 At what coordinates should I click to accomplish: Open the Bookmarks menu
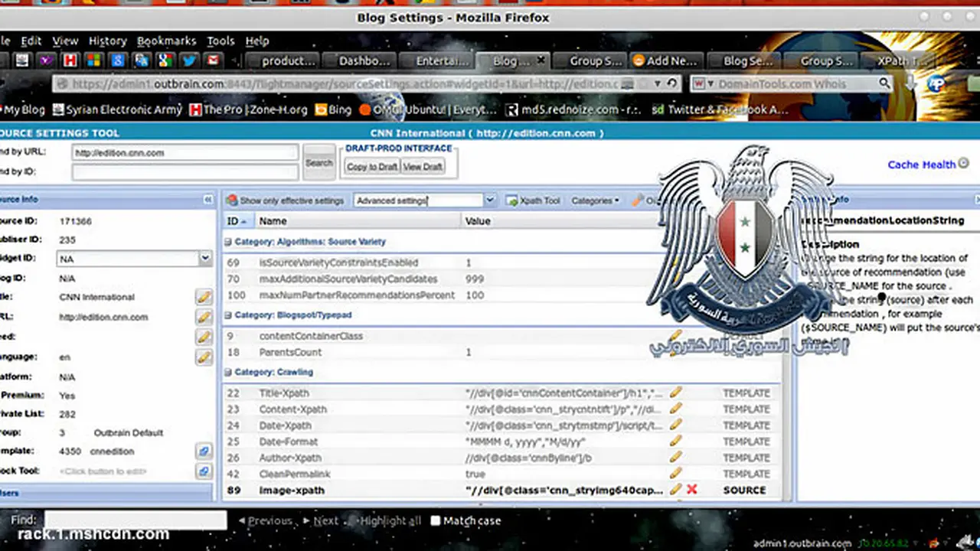(x=166, y=41)
